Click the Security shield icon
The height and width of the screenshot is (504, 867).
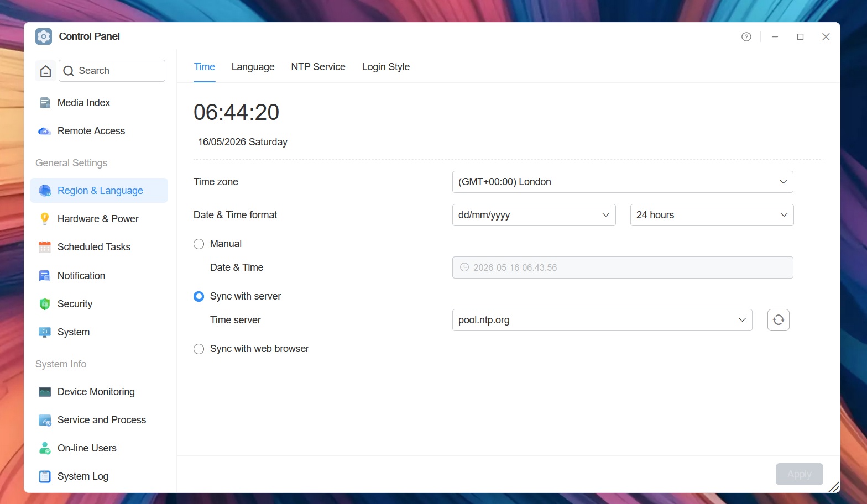[x=45, y=304]
